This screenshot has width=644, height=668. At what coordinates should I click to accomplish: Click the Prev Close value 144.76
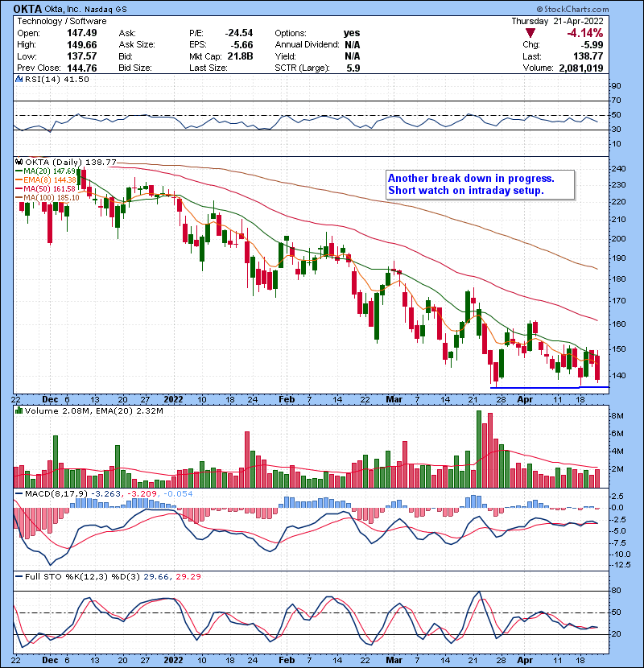click(82, 68)
